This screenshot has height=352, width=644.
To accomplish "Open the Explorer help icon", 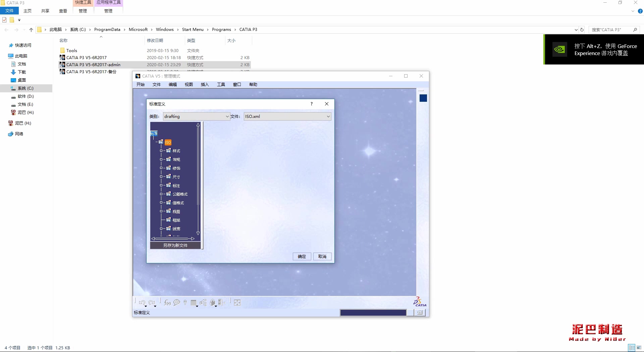I will [x=640, y=11].
